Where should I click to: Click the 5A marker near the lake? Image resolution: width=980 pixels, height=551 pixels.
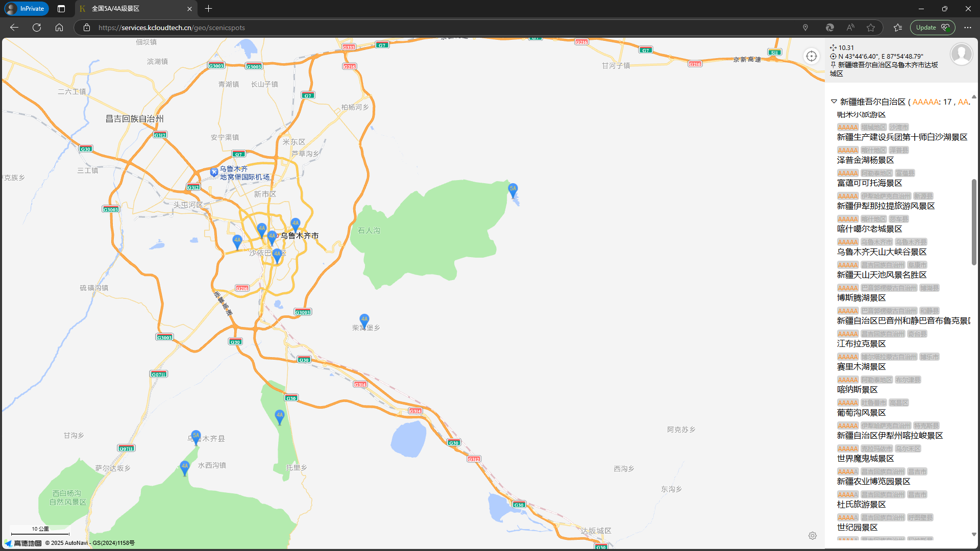pos(513,190)
